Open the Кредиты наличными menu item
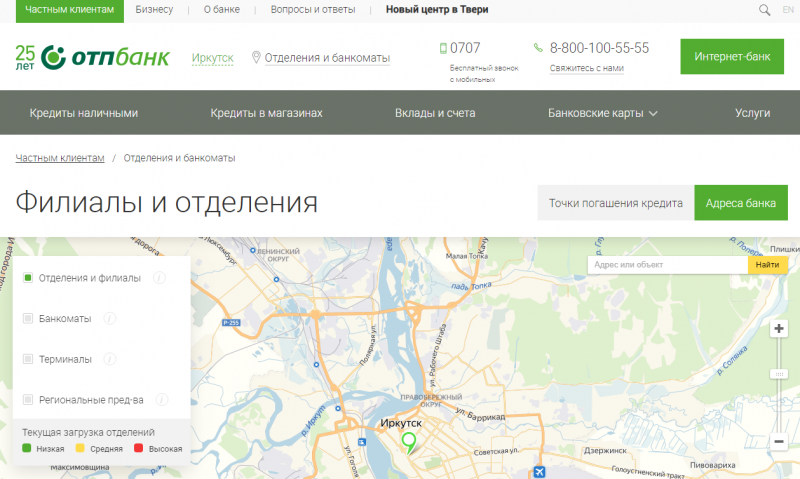Image resolution: width=800 pixels, height=479 pixels. coord(84,113)
